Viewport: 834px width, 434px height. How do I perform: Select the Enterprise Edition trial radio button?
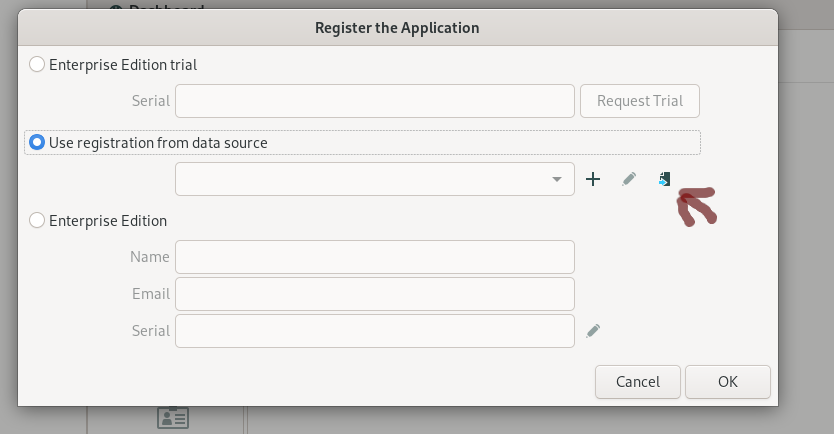click(x=37, y=65)
